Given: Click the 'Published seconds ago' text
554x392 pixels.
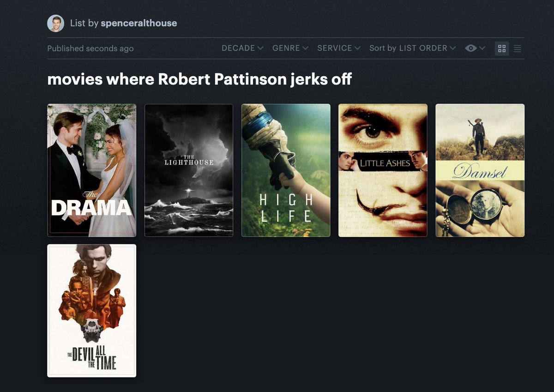Looking at the screenshot, I should pos(90,48).
